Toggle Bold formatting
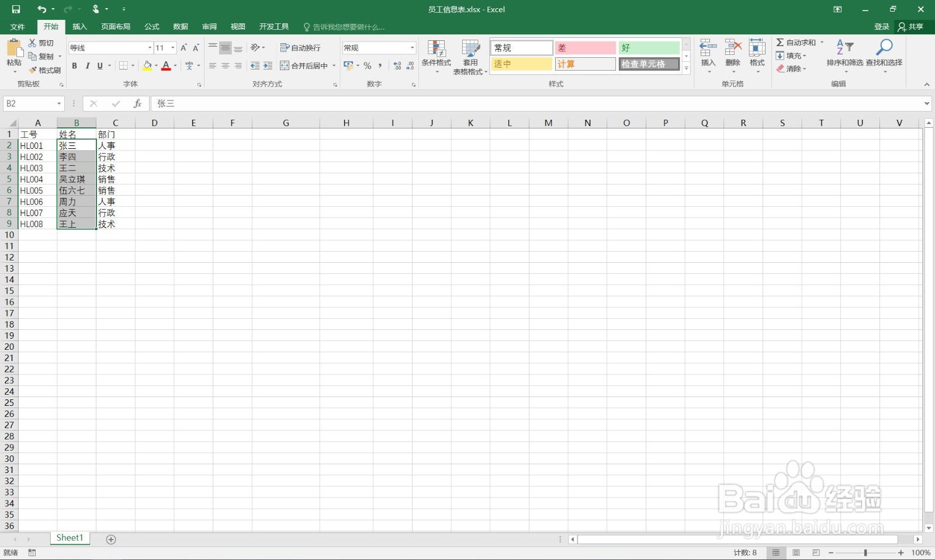Viewport: 935px width, 560px height. (x=74, y=66)
